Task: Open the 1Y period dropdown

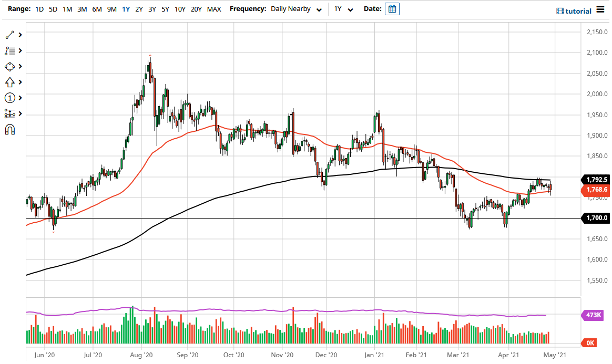Action: 343,9
